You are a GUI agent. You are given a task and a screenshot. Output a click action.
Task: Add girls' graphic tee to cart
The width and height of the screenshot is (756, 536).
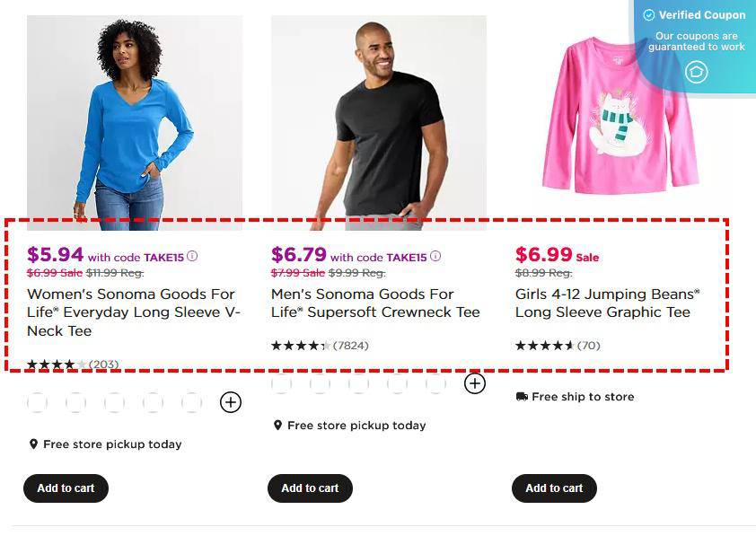(x=554, y=488)
